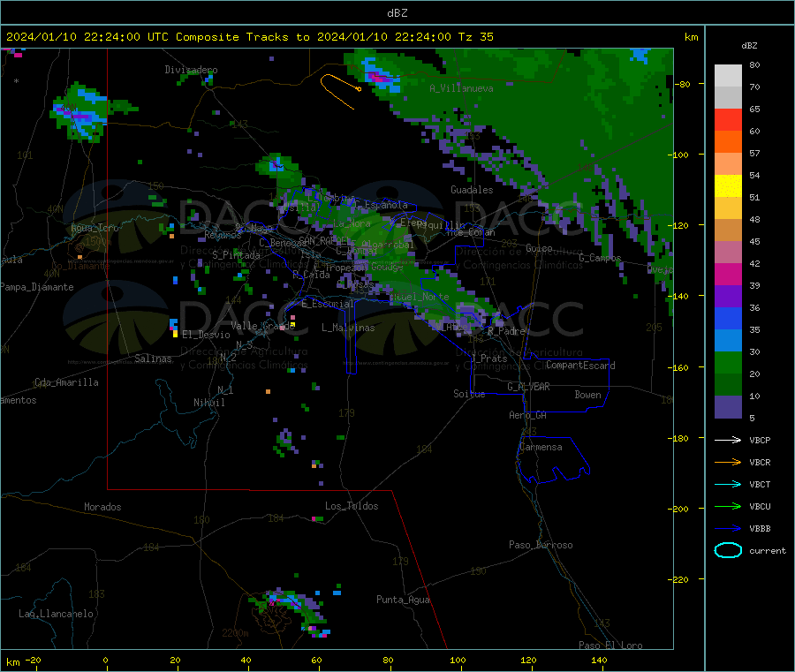Viewport: 795px width, 672px height.
Task: Click the 'E_Escorial' place label
Action: click(x=328, y=304)
